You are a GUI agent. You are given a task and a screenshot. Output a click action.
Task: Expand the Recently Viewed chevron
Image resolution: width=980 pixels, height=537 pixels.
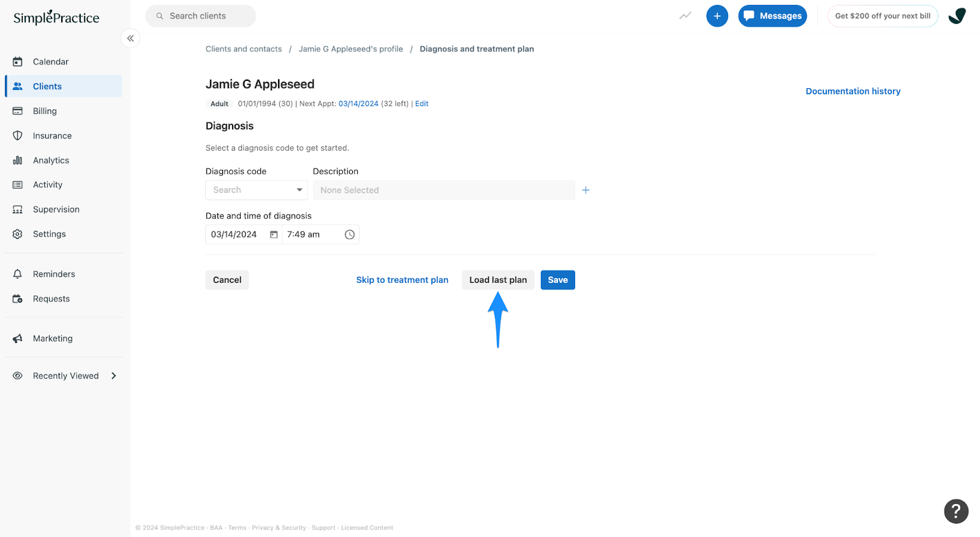114,376
